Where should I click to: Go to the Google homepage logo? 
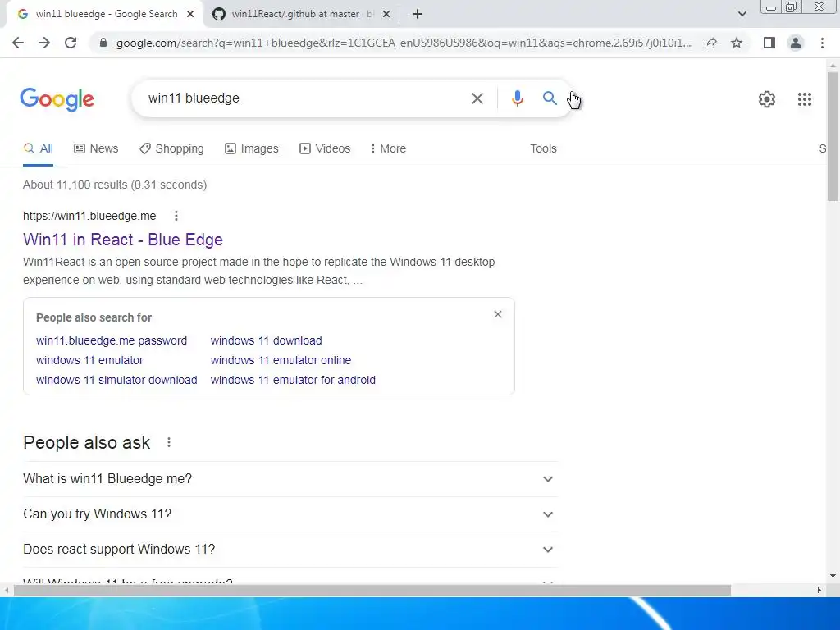tap(57, 99)
